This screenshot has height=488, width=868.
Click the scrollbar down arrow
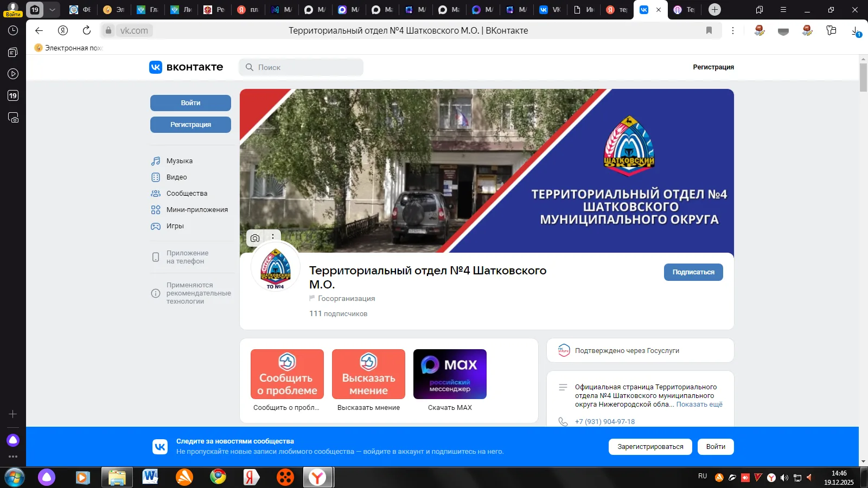[x=863, y=462]
